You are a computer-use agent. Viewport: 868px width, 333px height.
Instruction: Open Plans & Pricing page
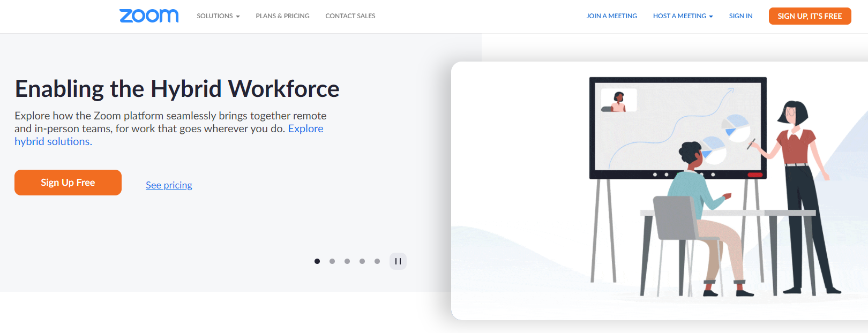pyautogui.click(x=282, y=16)
